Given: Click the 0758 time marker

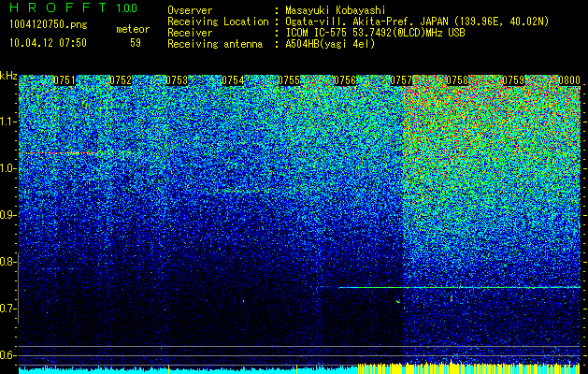Looking at the screenshot, I should [x=457, y=80].
